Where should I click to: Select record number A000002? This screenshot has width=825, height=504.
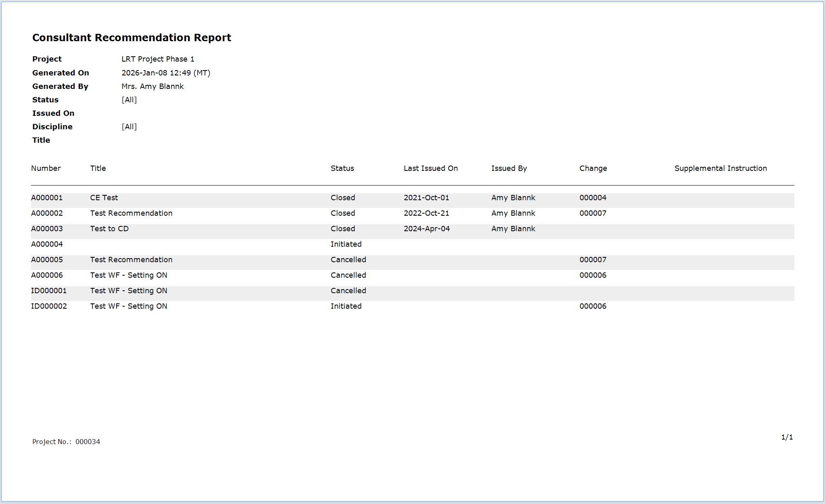point(47,213)
